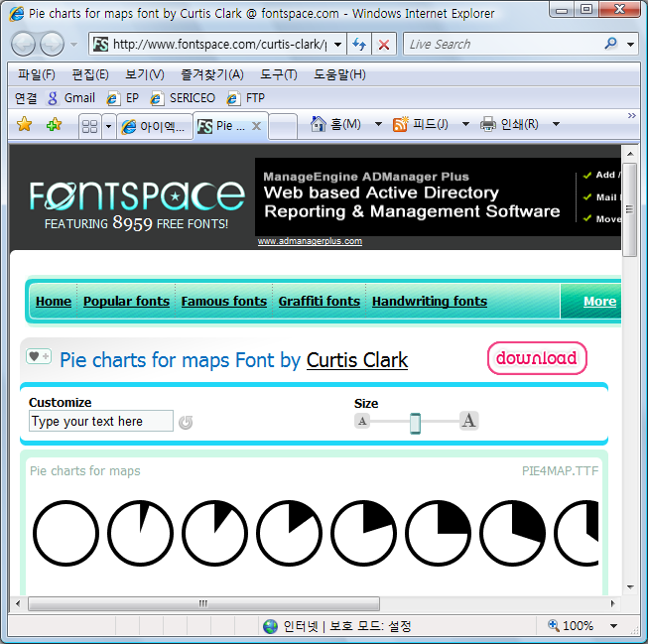This screenshot has height=644, width=648.
Task: Expand the home button dropdown arrow
Action: [x=378, y=124]
